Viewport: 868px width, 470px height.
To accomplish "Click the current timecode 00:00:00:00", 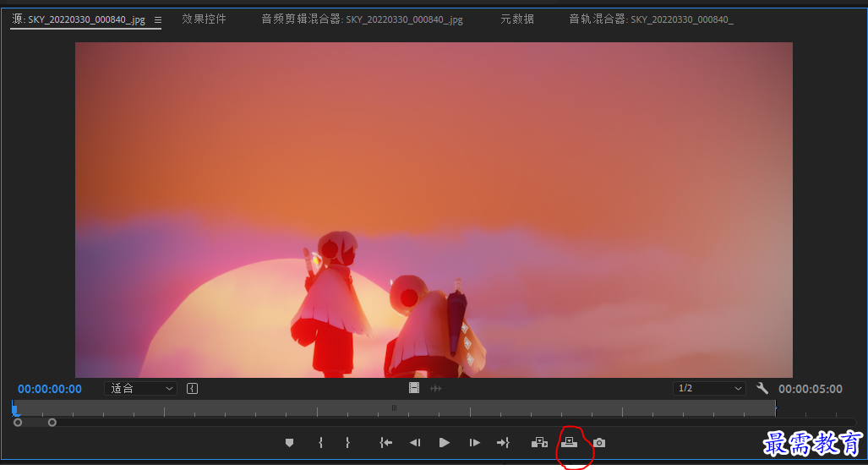I will 50,389.
